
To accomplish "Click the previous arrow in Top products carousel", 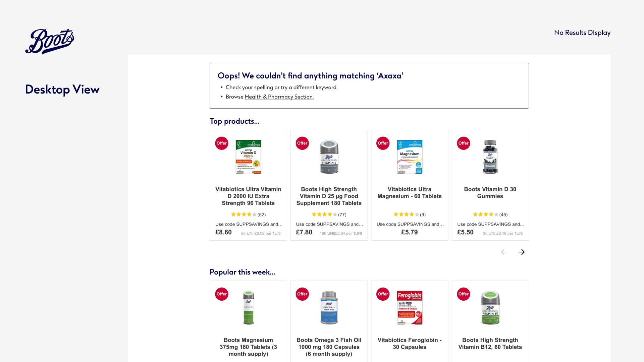I will pos(504,252).
